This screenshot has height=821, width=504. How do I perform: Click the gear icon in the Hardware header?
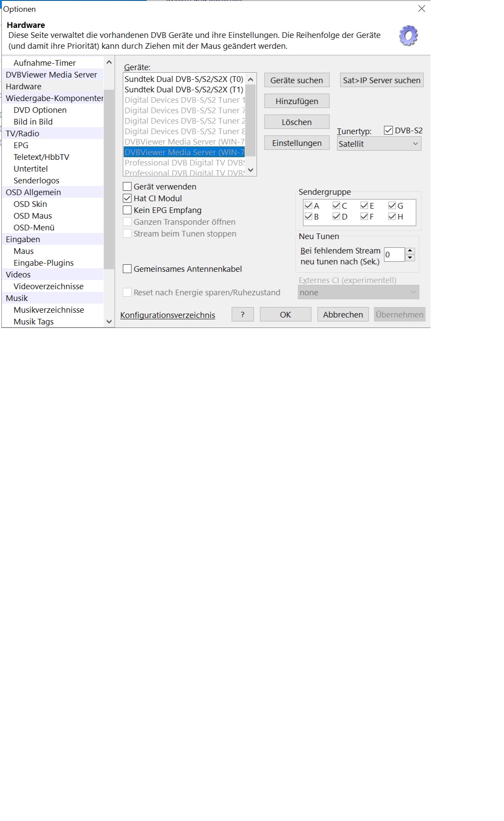pos(408,36)
